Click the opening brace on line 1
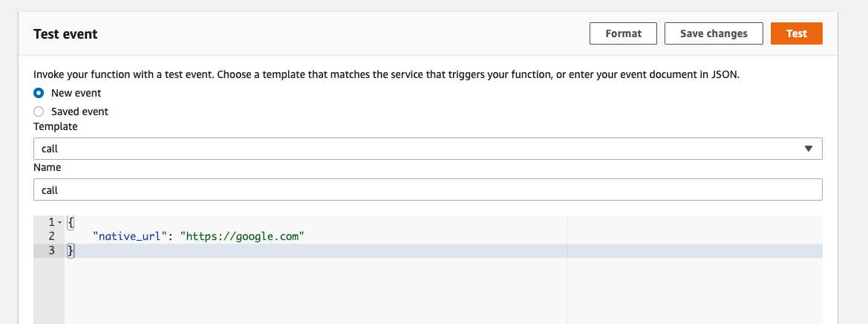This screenshot has width=868, height=324. click(71, 223)
